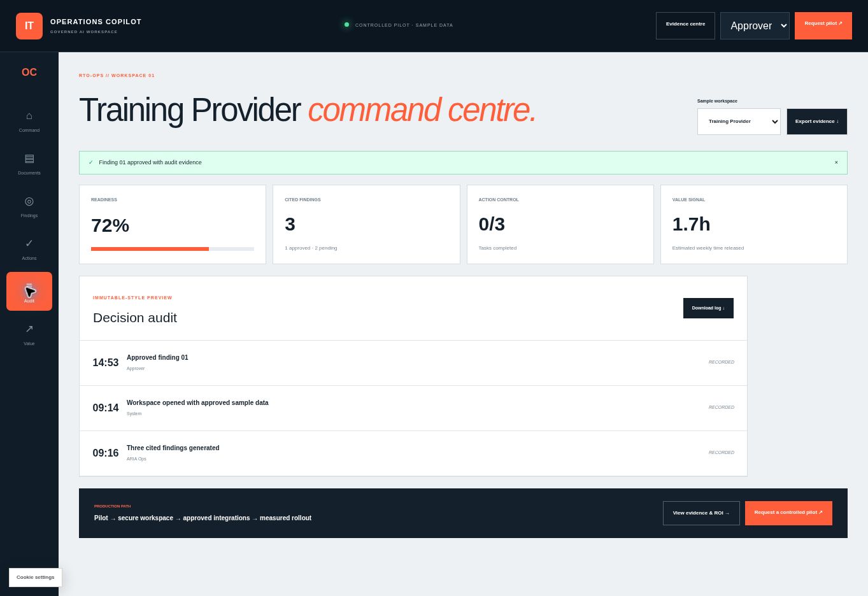The width and height of the screenshot is (868, 596).
Task: Click the OC sidebar badge
Action: point(29,73)
